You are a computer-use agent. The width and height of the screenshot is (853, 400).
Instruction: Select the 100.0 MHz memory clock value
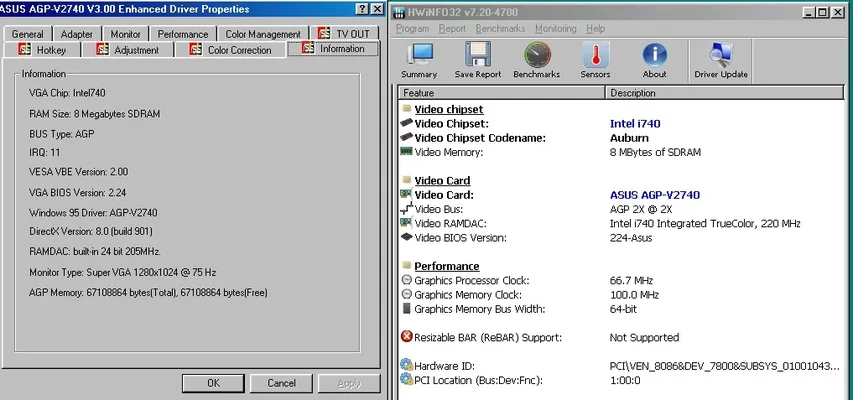pyautogui.click(x=634, y=295)
